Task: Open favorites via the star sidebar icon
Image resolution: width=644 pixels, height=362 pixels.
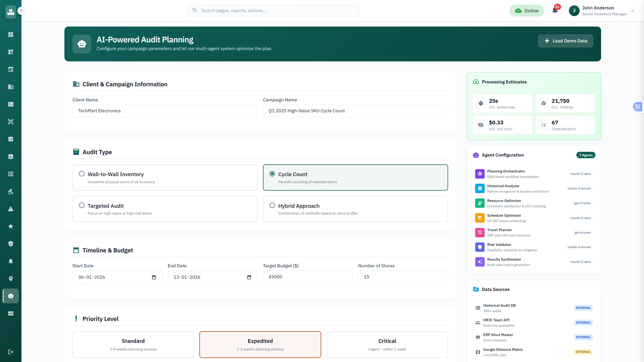Action: coord(11,226)
